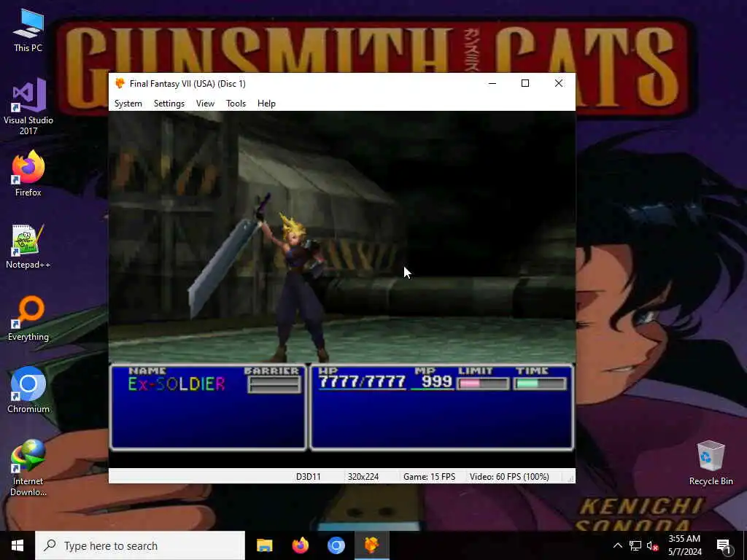Open the Windows Start menu
Screen dimensions: 747x560
18,545
